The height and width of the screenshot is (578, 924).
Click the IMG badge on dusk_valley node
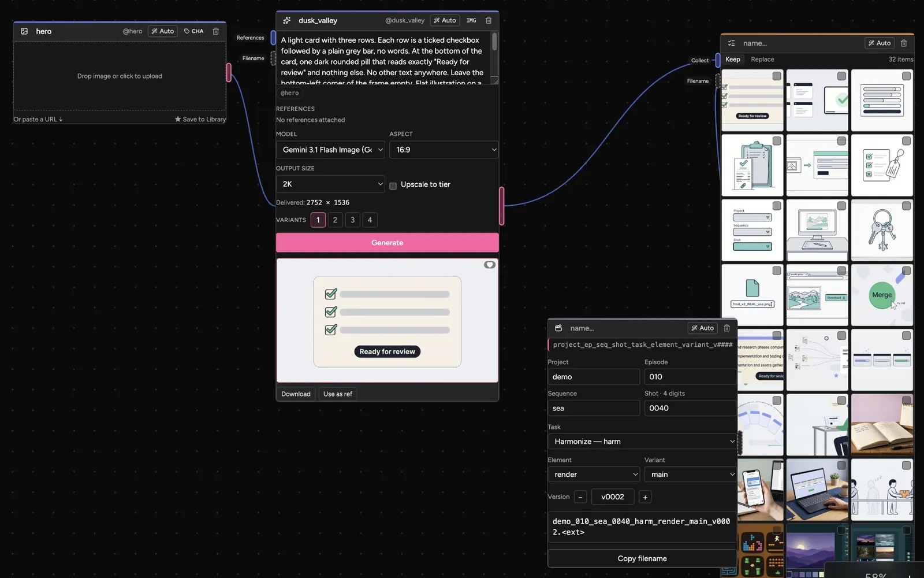(x=471, y=20)
